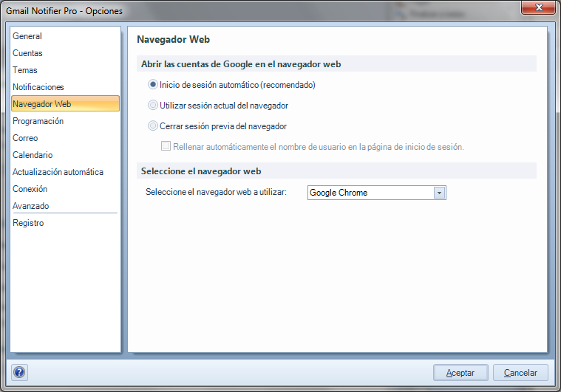Click the 'Navegador Web' page heading
The image size is (561, 392).
click(173, 39)
